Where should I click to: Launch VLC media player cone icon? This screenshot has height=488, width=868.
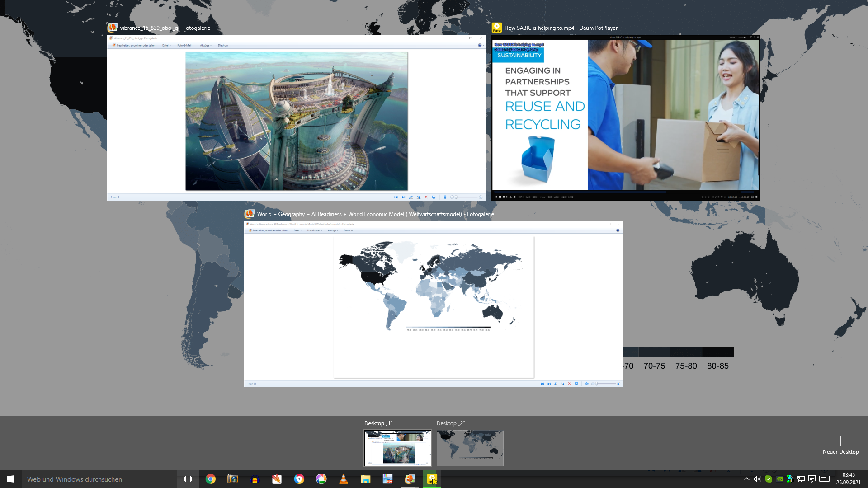tap(344, 479)
